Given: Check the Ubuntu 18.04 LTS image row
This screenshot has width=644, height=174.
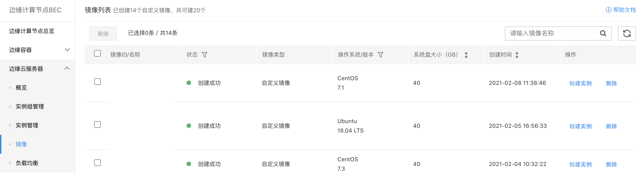Looking at the screenshot, I should pyautogui.click(x=97, y=124).
